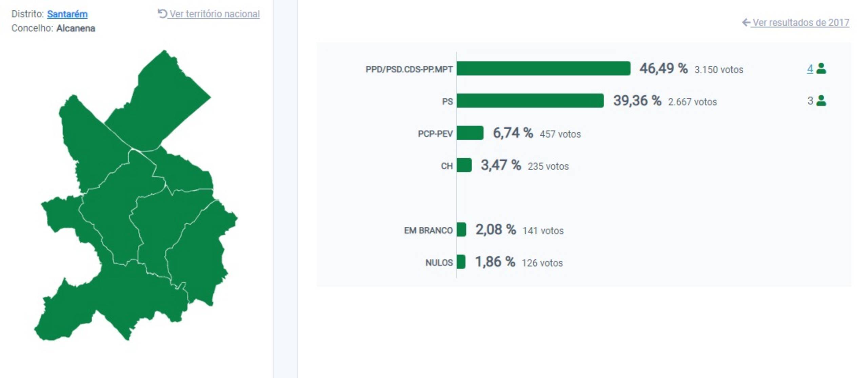Click the NULOS result bar

coord(461,262)
